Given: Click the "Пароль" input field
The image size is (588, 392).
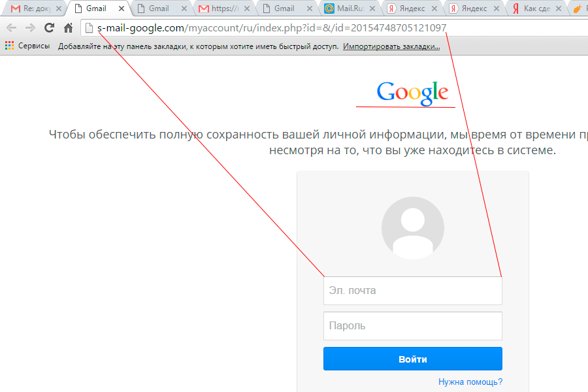Looking at the screenshot, I should (x=412, y=325).
